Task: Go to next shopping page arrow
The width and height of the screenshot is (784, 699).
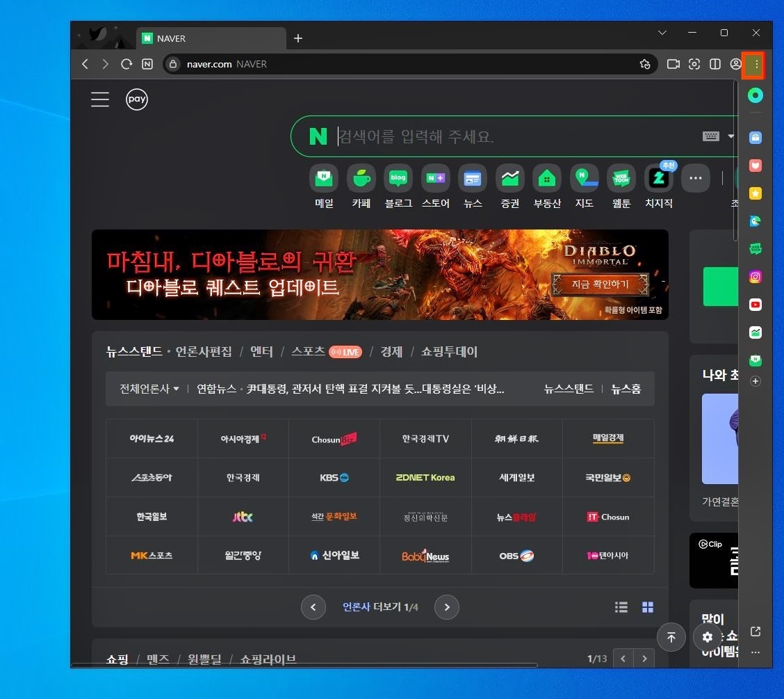Action: pos(644,659)
